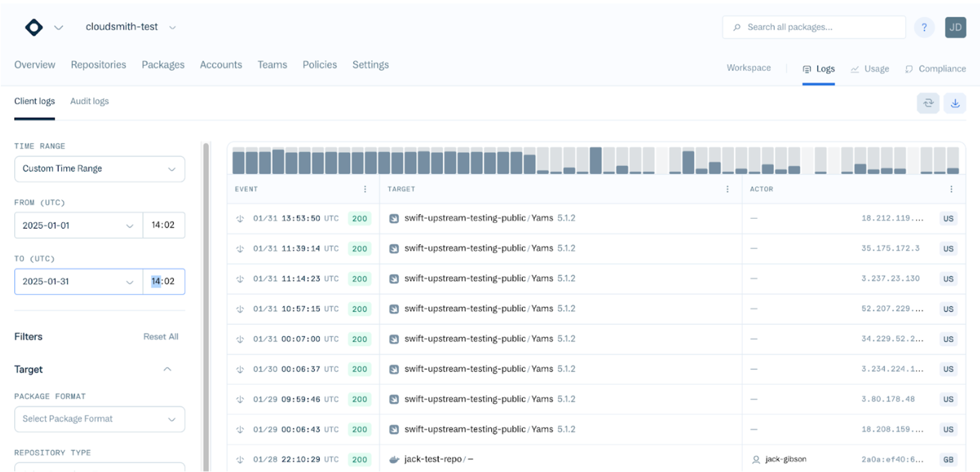
Task: Open the Settings tab
Action: point(370,65)
